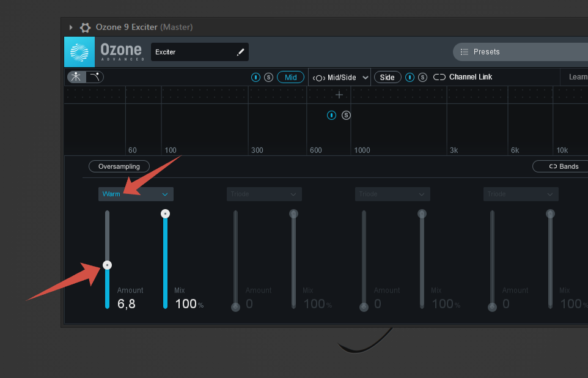Click the third band Mix slider handle
Image resolution: width=588 pixels, height=378 pixels.
pos(422,214)
